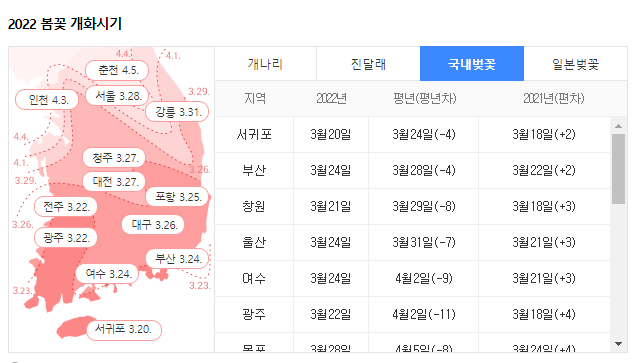The height and width of the screenshot is (363, 641).
Task: Click the 광주 cell in the table
Action: point(254,314)
